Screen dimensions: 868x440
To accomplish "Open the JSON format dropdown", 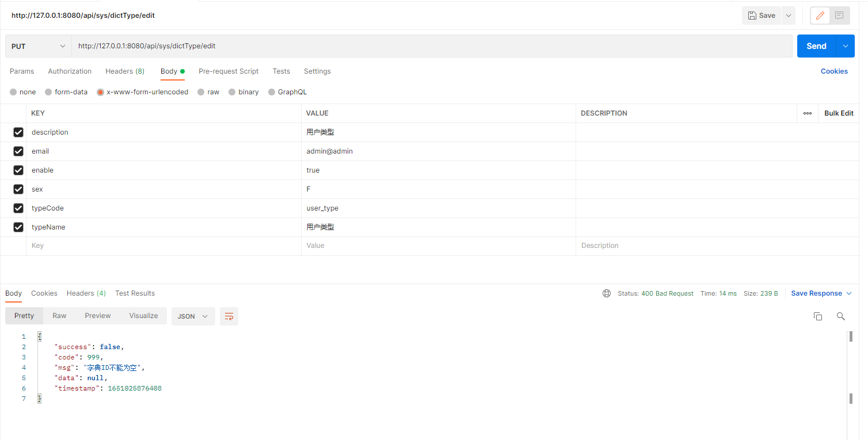I will [x=193, y=316].
